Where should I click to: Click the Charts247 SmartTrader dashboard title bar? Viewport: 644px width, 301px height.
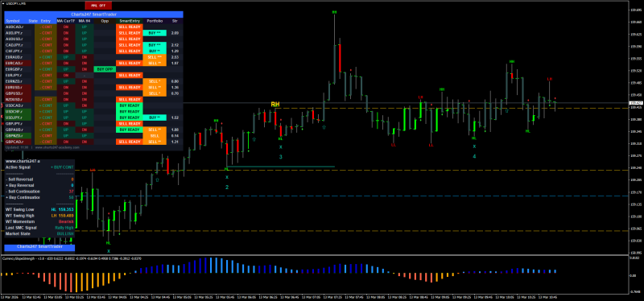point(93,14)
